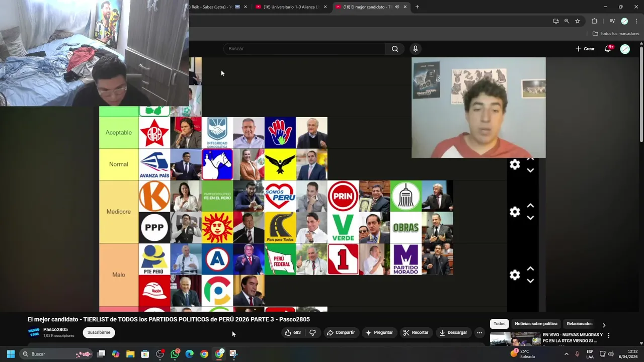Open the EN VIVO recommended video thumbnail

(x=515, y=339)
